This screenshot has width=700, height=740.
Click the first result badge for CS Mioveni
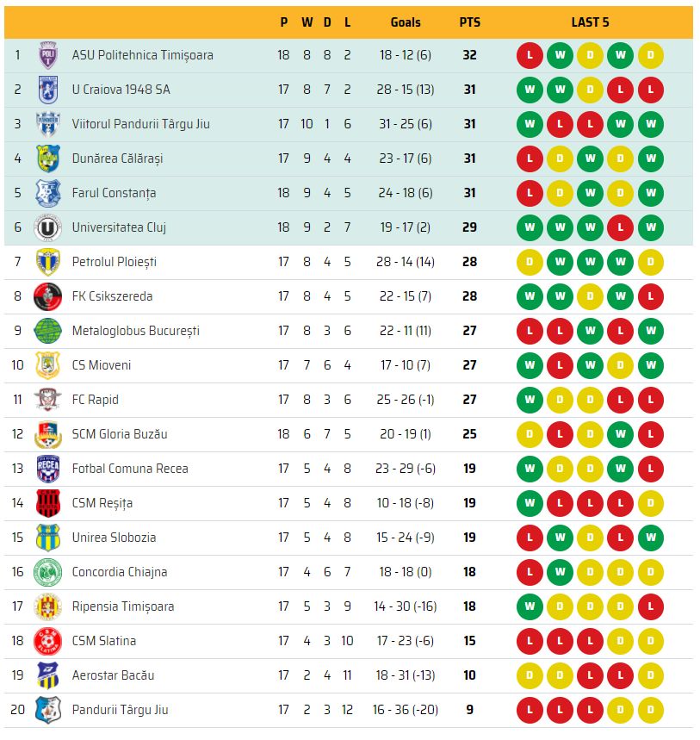tap(530, 365)
